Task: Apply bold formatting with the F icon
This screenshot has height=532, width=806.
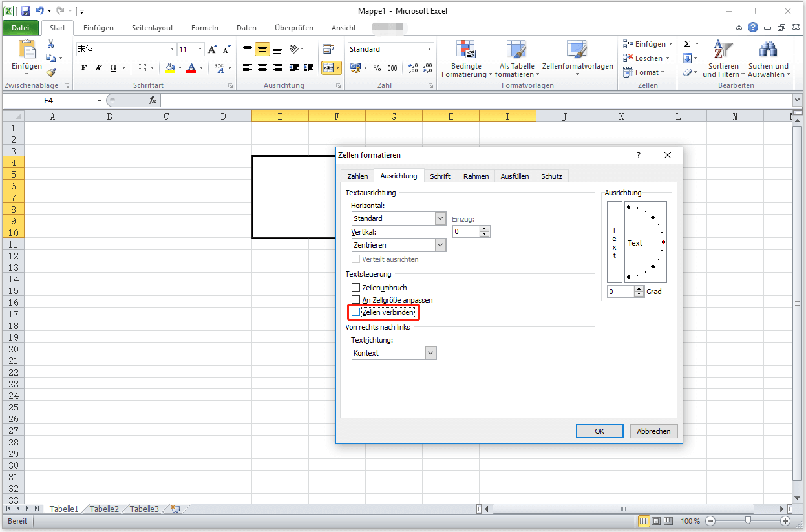Action: pyautogui.click(x=83, y=67)
